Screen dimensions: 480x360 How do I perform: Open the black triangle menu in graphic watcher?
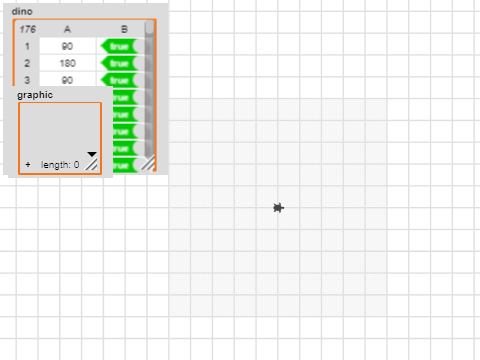tap(92, 154)
